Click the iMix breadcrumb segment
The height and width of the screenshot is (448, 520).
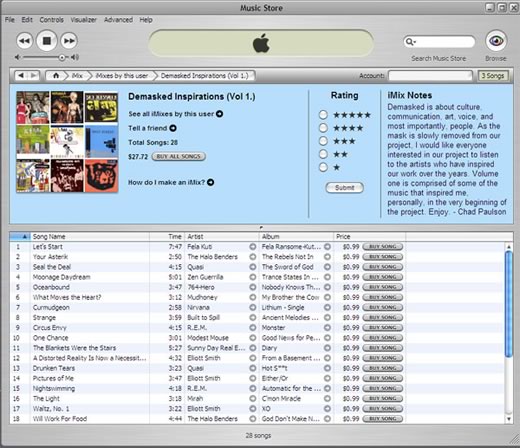pyautogui.click(x=77, y=76)
